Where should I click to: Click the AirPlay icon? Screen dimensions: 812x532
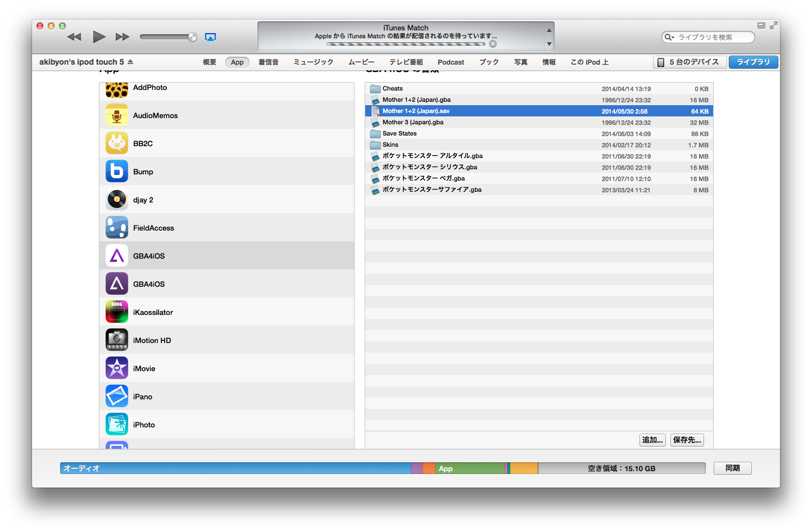(210, 37)
